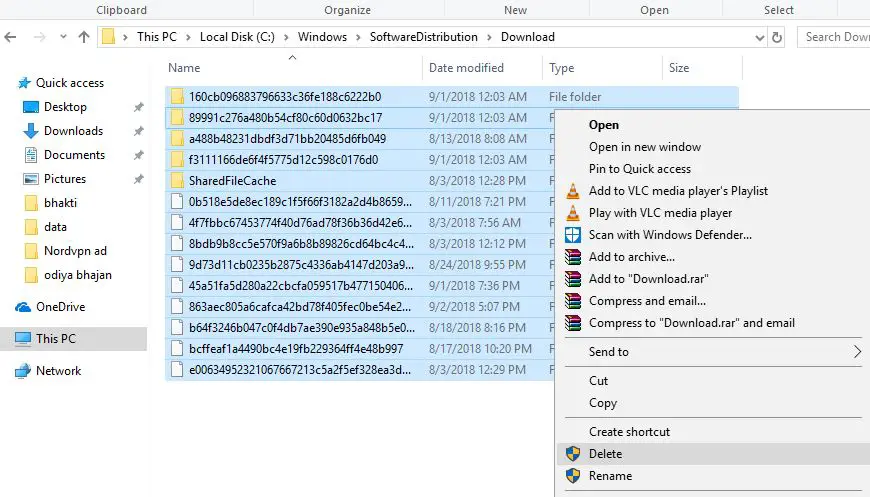Expand the Send to submenu arrow
The height and width of the screenshot is (497, 870).
pos(856,352)
